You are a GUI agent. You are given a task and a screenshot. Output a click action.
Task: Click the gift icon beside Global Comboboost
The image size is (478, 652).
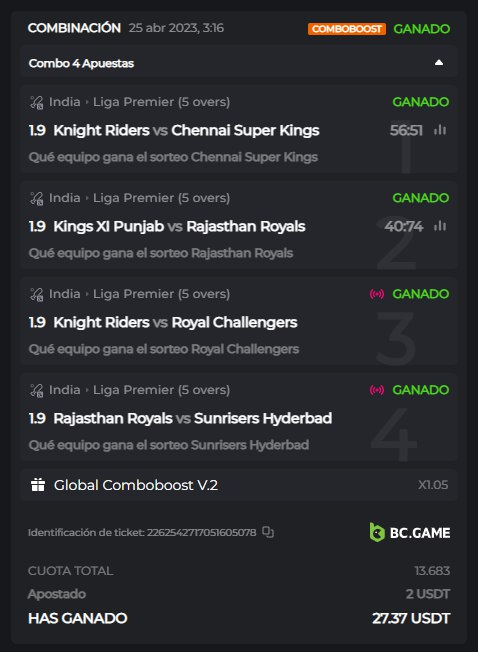pyautogui.click(x=38, y=485)
